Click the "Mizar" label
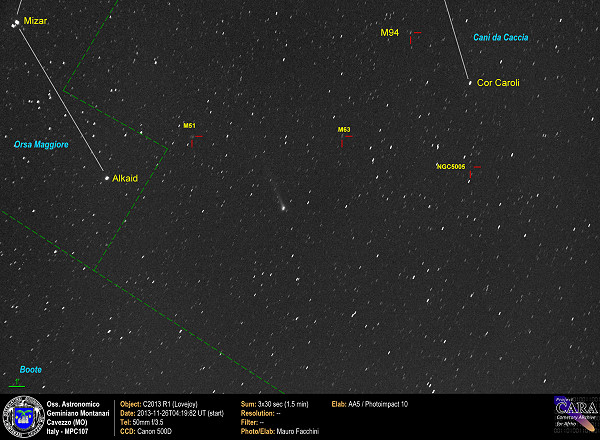Screen dimensions: 600x440 (35, 21)
